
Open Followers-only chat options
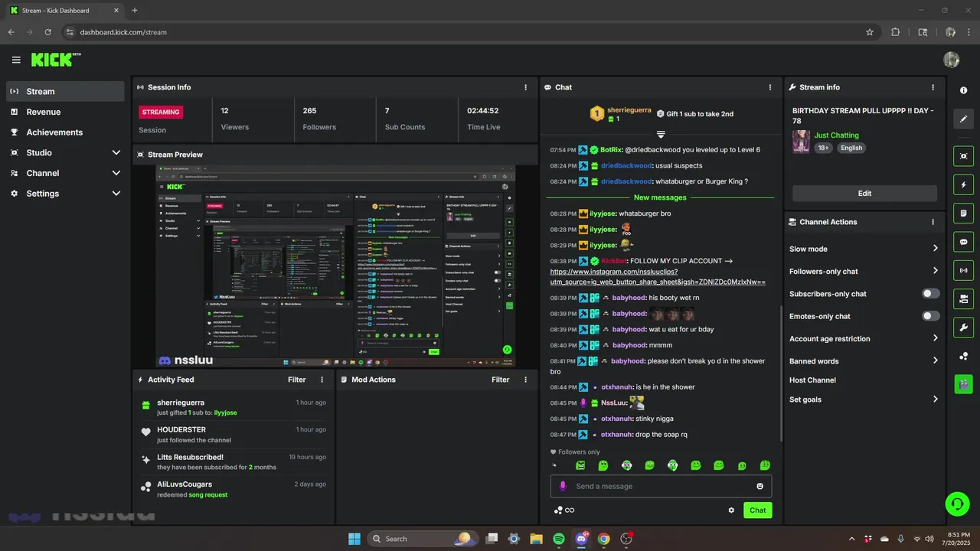(x=864, y=271)
